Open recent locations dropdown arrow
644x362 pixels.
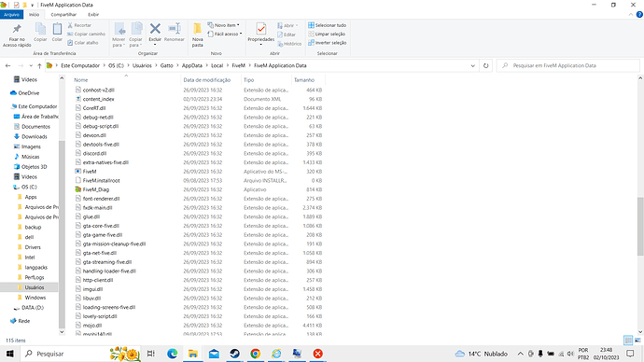(x=31, y=65)
